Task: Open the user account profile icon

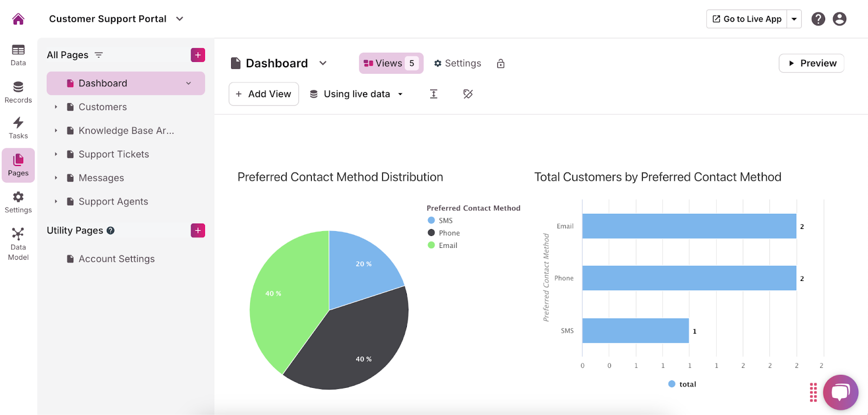Action: 839,19
